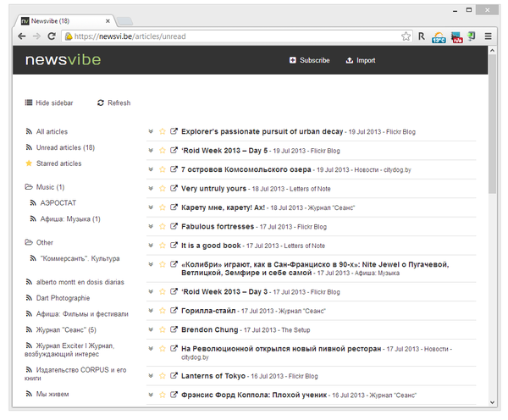Open the Dart Photographie feed
This screenshot has height=420, width=508.
point(58,298)
